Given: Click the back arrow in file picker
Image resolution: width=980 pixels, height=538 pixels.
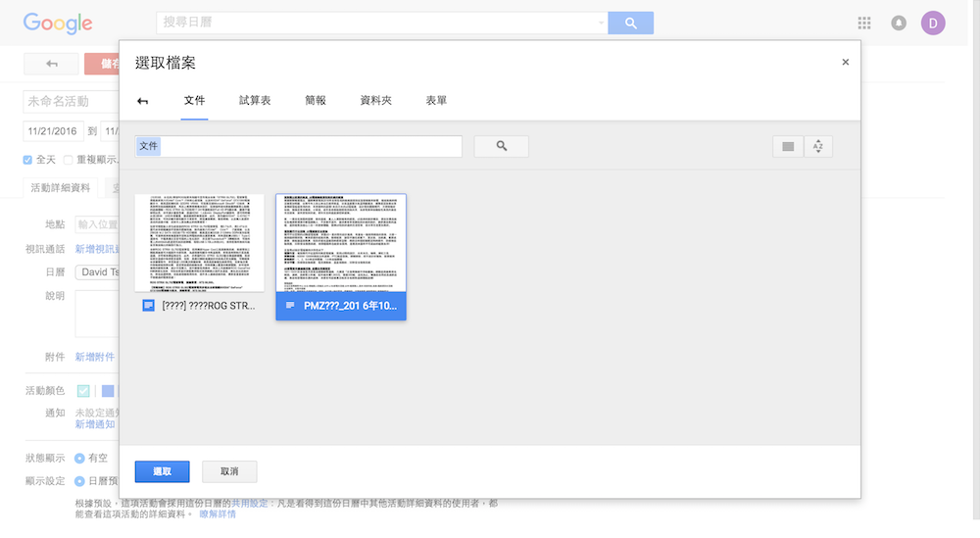Looking at the screenshot, I should point(143,101).
